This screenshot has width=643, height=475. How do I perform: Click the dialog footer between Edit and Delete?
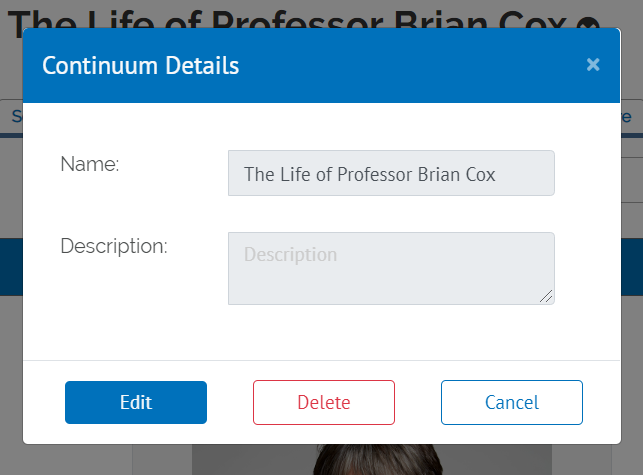pos(230,403)
